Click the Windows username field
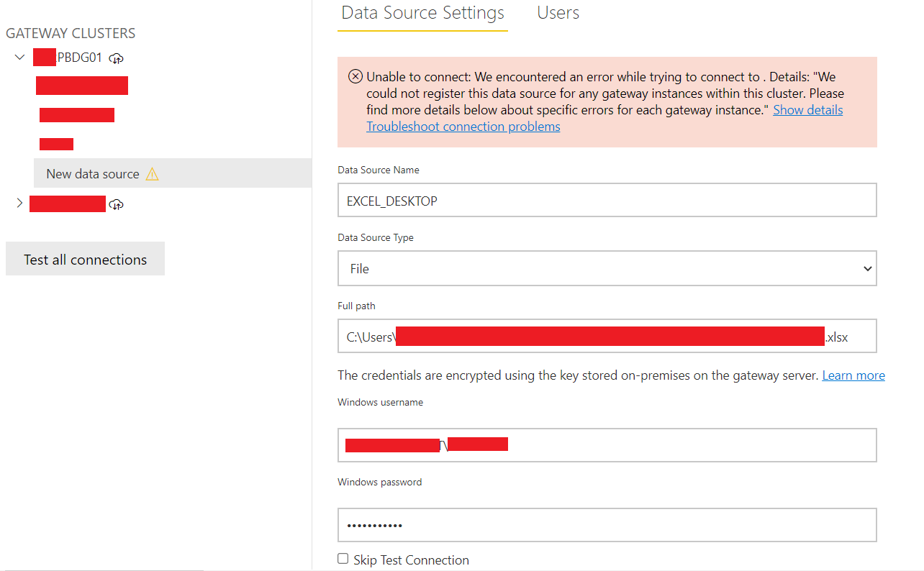 pos(607,445)
